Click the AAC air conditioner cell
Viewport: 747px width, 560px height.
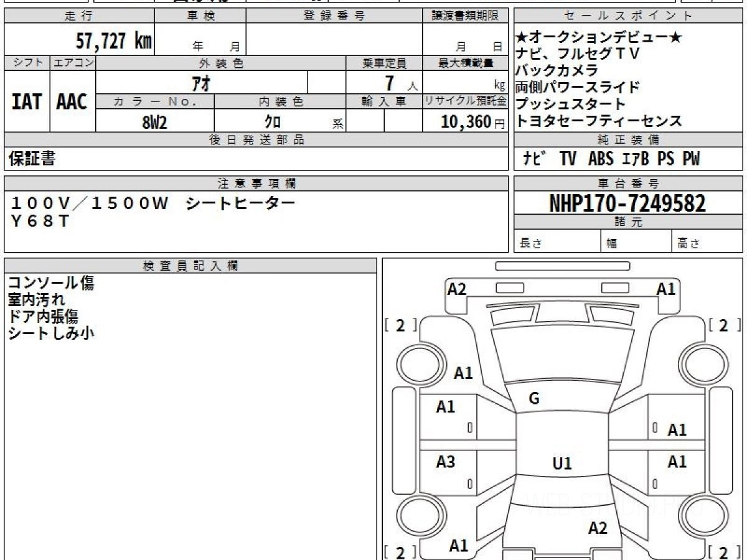[72, 102]
